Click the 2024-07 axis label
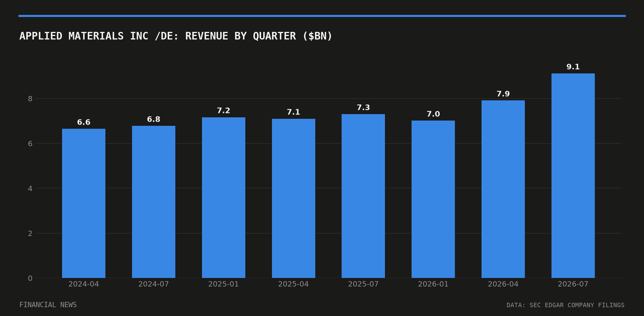The width and height of the screenshot is (644, 316). 154,284
